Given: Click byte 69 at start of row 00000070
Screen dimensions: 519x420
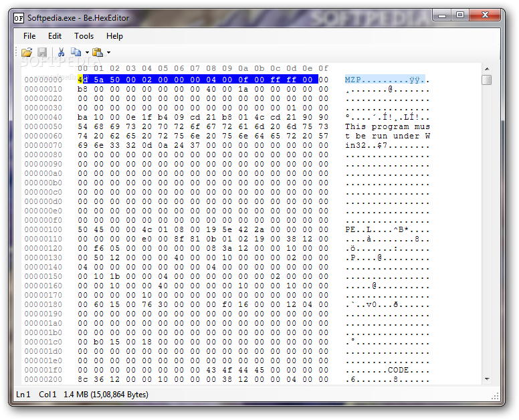Looking at the screenshot, I should coord(83,145).
